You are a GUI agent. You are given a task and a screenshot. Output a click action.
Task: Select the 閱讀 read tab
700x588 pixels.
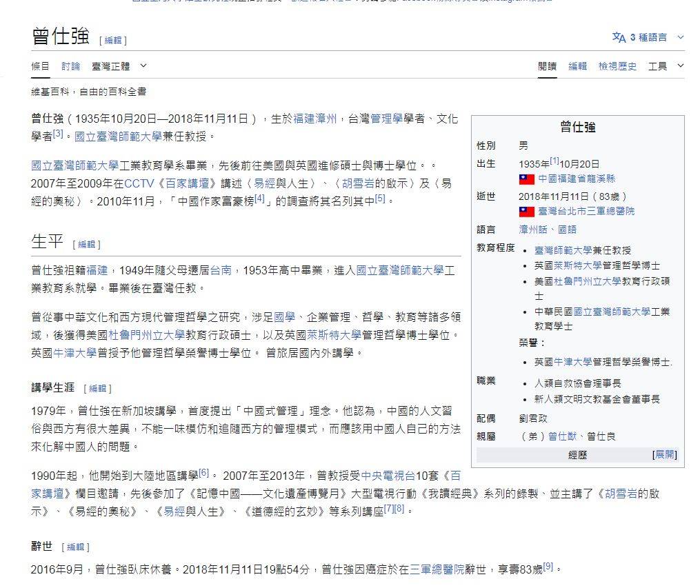[547, 66]
